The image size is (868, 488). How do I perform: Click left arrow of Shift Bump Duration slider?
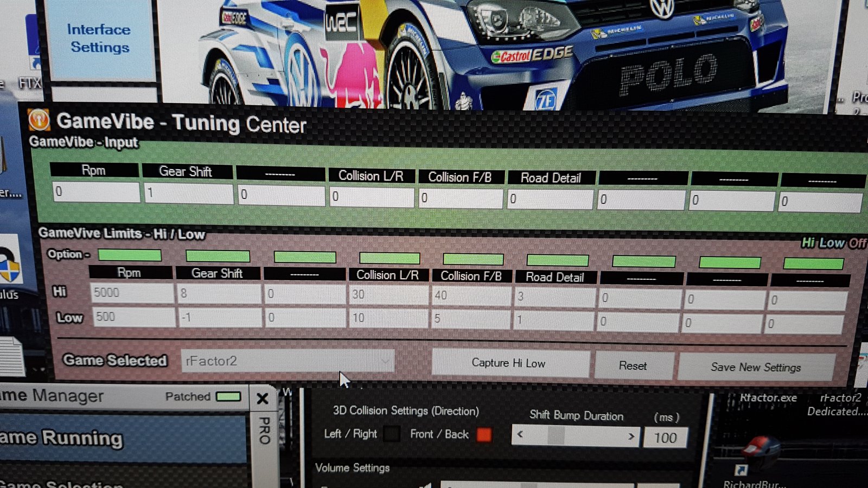pyautogui.click(x=520, y=434)
